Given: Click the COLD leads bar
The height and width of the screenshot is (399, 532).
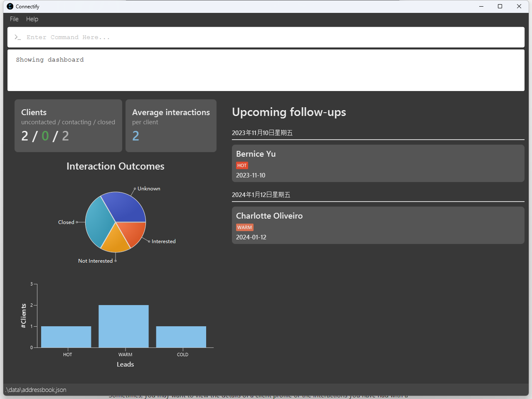Looking at the screenshot, I should click(181, 337).
